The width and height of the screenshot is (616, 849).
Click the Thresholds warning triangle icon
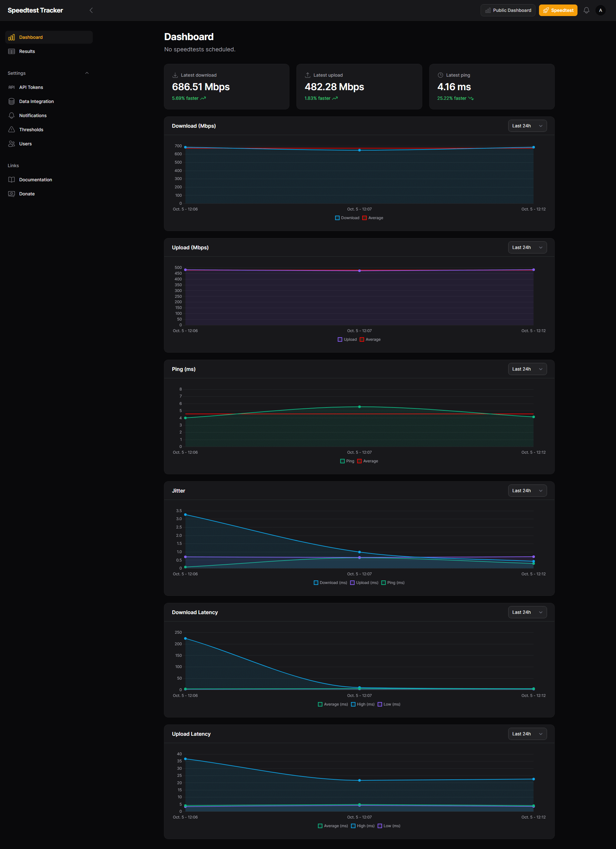click(x=12, y=130)
